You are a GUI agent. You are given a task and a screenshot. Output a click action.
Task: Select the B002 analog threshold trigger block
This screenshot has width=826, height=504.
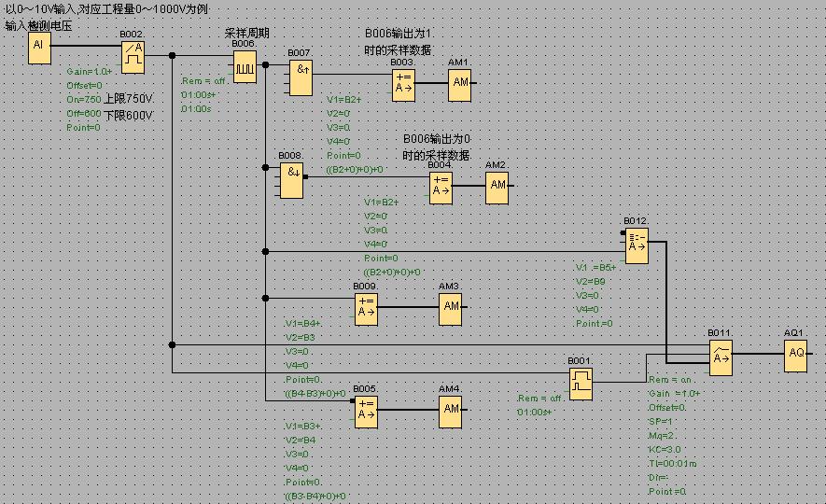point(133,58)
